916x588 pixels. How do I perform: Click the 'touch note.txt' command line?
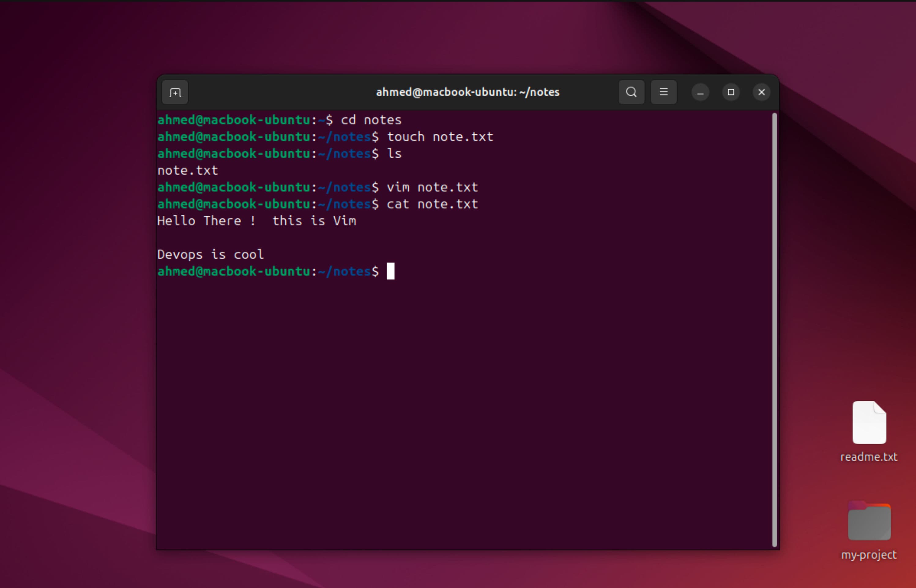click(440, 137)
